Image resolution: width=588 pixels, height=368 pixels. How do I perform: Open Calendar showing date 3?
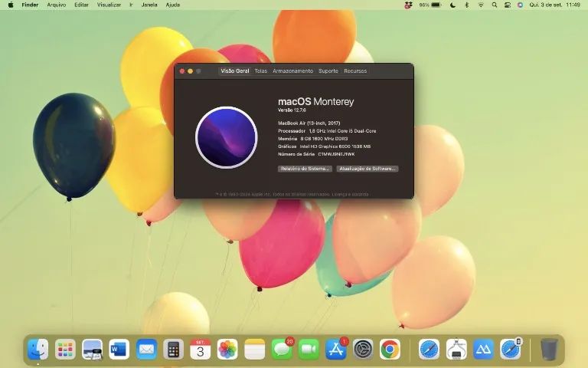(201, 350)
